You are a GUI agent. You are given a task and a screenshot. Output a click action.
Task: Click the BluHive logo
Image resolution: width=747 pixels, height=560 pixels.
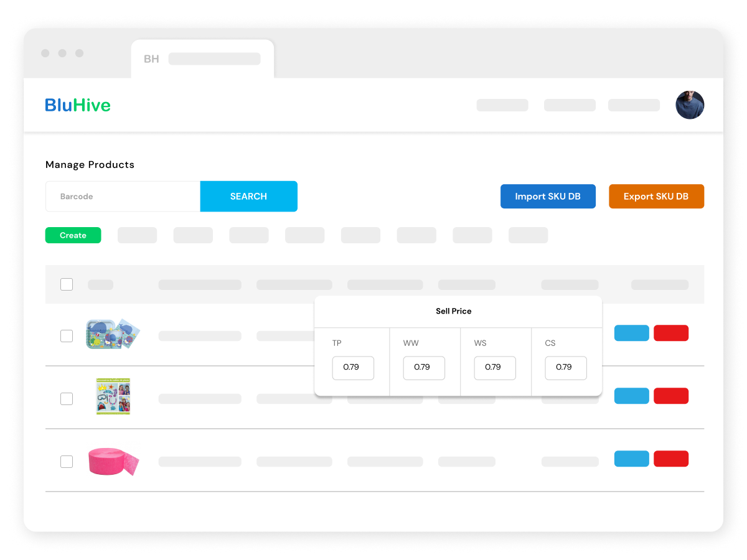(78, 105)
